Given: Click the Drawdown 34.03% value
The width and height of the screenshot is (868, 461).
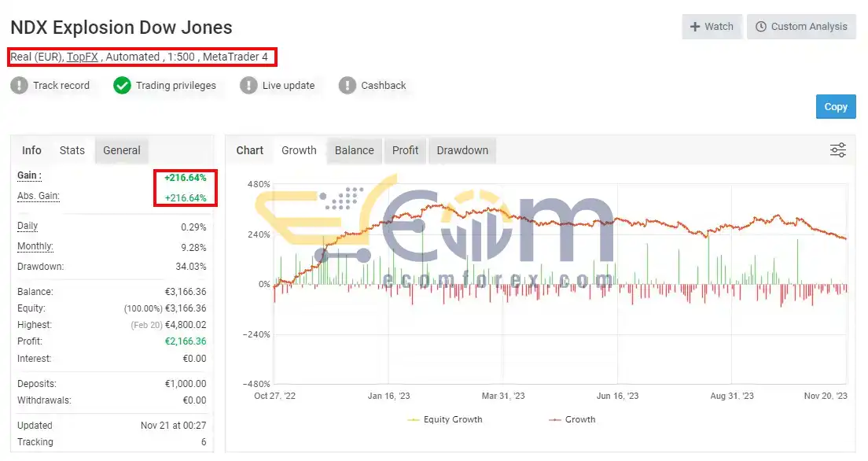Looking at the screenshot, I should 191,267.
